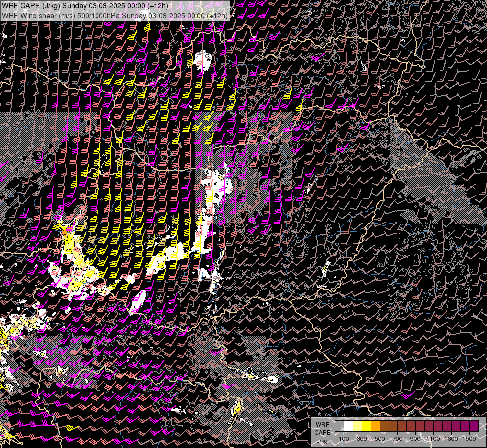Image resolution: width=487 pixels, height=448 pixels.
Task: Click the J/kg unit label in legend
Action: 322,441
